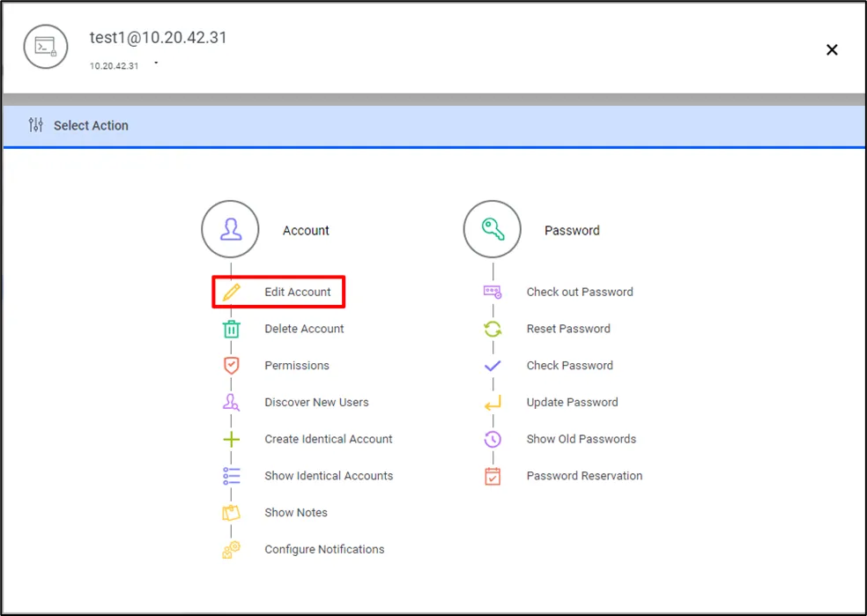Click the pencil icon for Edit Account
Viewport: 867px width, 616px height.
[x=232, y=292]
